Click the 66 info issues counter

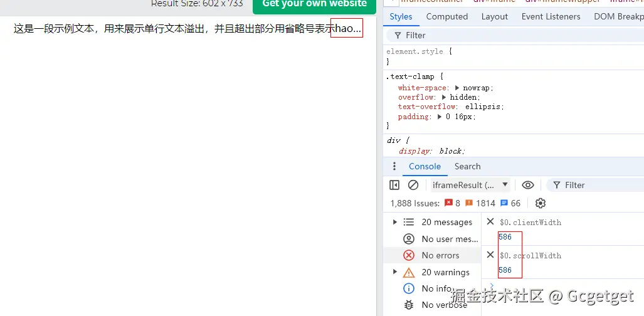pyautogui.click(x=510, y=203)
